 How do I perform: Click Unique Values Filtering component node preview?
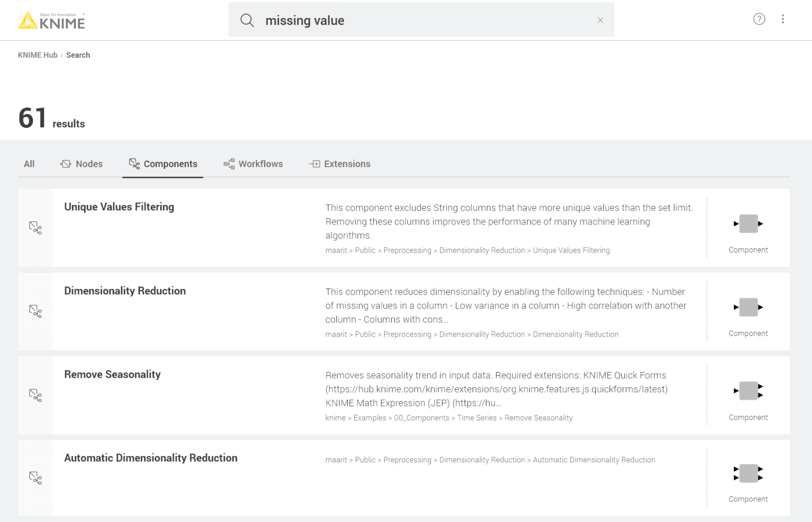[748, 223]
